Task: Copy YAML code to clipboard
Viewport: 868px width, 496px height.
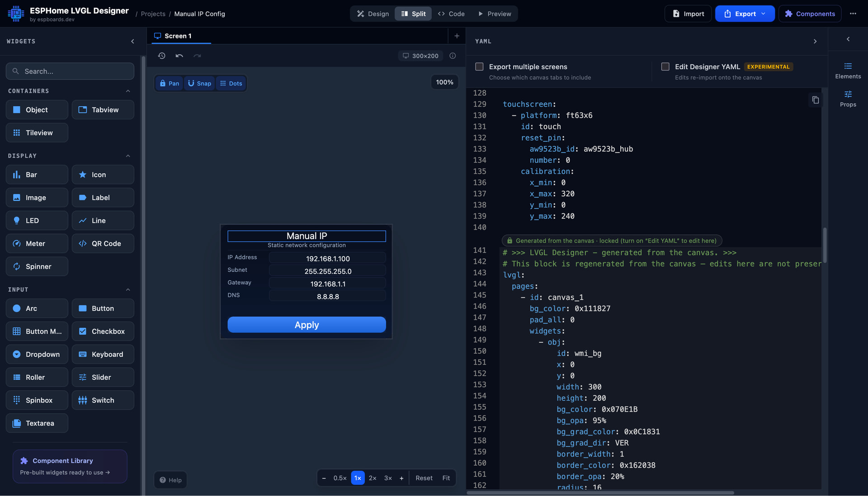Action: [x=815, y=100]
